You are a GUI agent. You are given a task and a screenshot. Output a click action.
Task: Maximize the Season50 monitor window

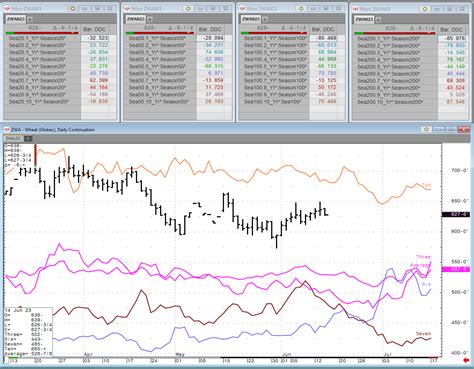[213, 9]
